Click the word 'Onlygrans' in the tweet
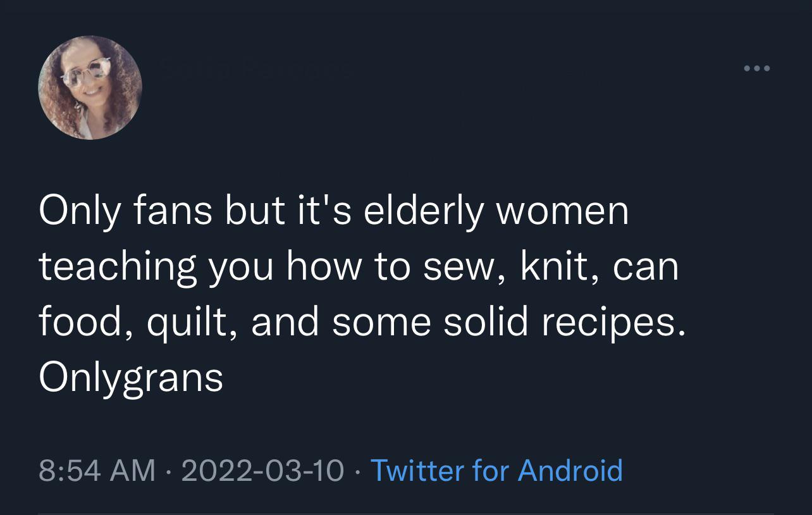Viewport: 812px width, 515px height. click(x=131, y=378)
